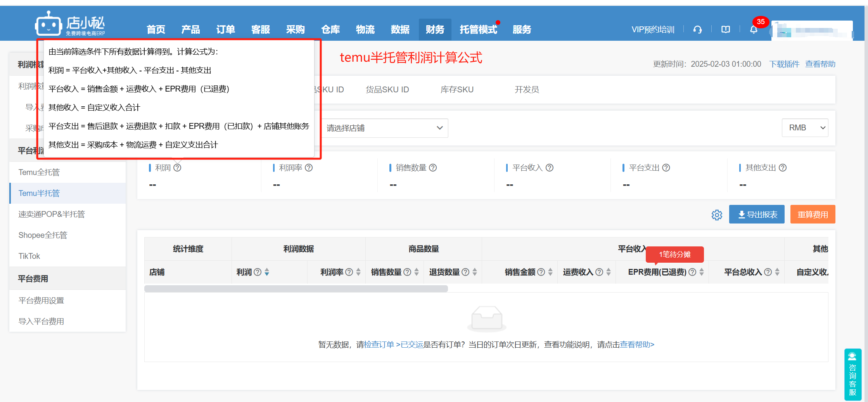Click the help icon beside 其他支出 summary
The image size is (868, 402).
click(x=783, y=168)
